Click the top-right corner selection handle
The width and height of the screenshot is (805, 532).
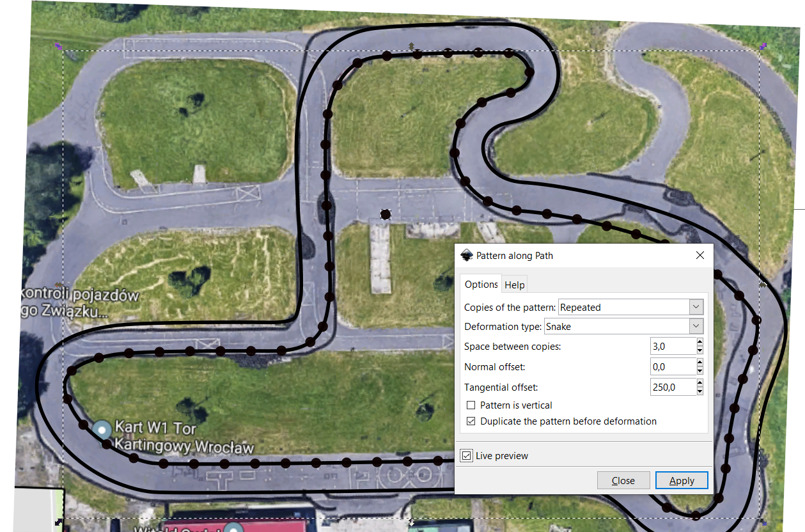click(x=762, y=46)
